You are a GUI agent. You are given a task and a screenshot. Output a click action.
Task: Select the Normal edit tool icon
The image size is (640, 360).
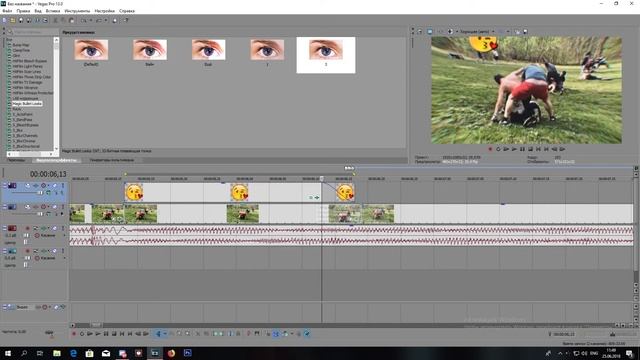[x=158, y=334]
